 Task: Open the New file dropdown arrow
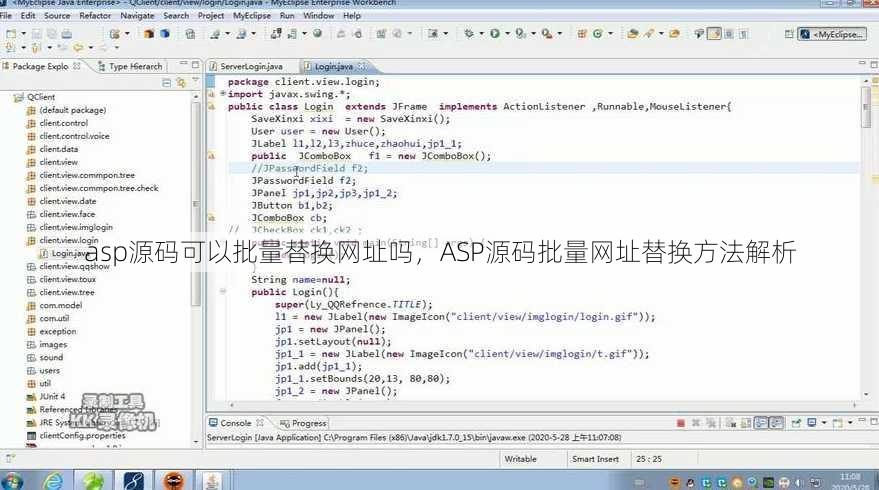[23, 34]
